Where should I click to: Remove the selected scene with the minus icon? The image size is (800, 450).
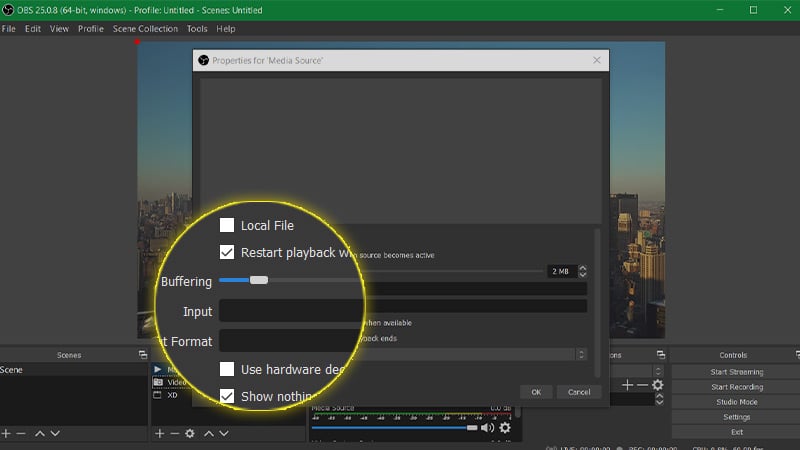21,433
